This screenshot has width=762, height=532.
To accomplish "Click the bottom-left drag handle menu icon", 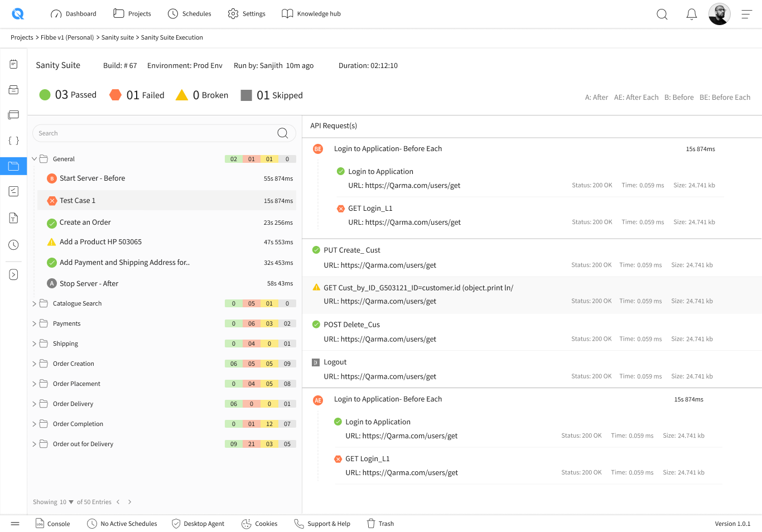I will 15,524.
